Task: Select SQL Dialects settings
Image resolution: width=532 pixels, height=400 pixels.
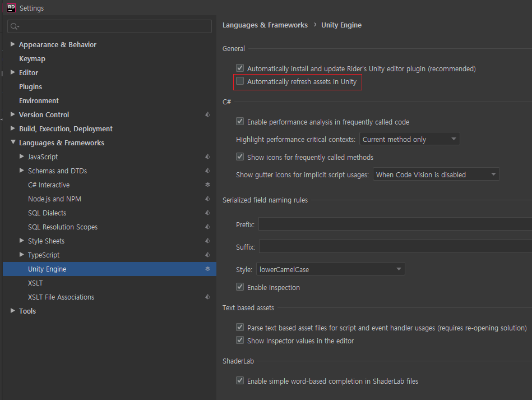Action: 47,213
